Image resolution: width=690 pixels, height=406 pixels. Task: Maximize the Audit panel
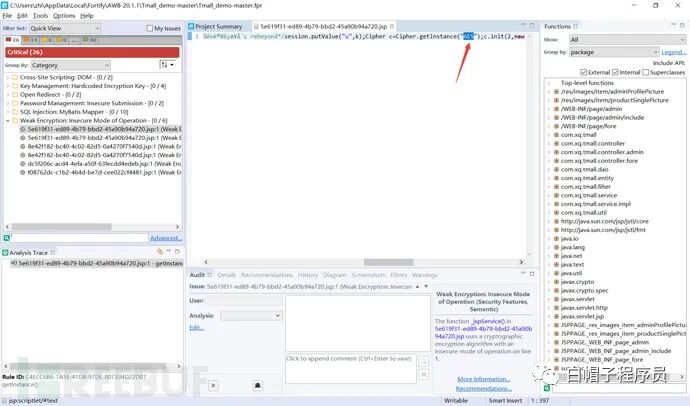point(532,274)
